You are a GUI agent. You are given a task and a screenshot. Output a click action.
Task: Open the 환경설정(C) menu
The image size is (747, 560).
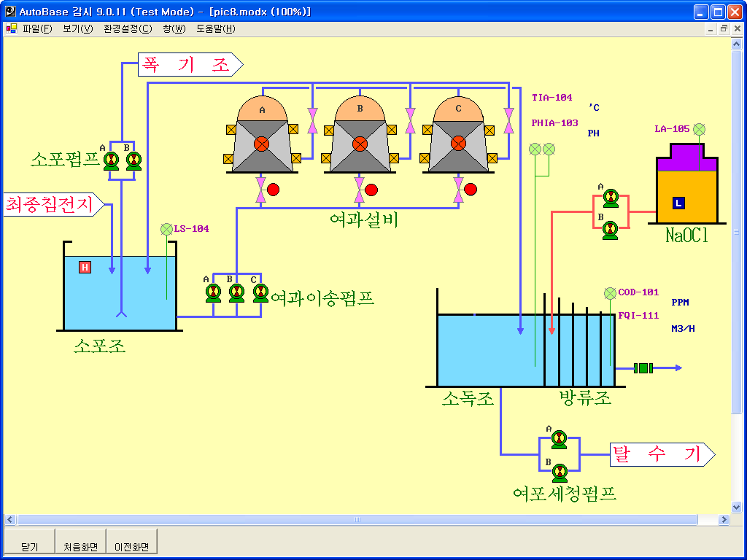tap(128, 29)
